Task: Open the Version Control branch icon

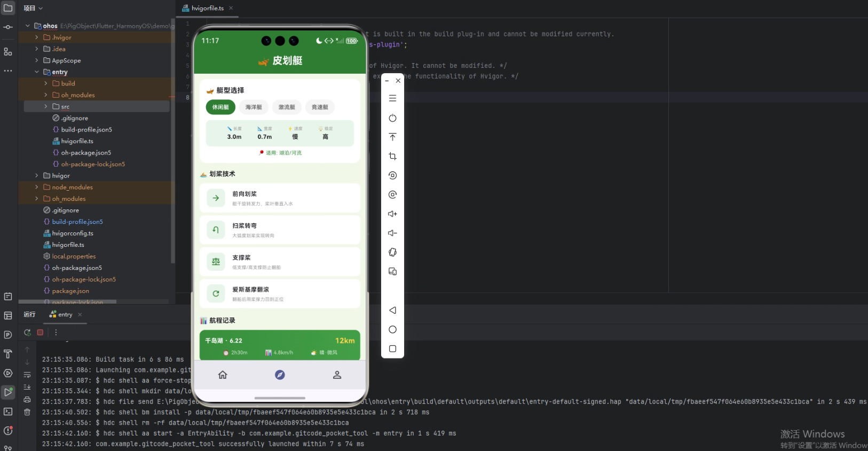Action: point(8,448)
